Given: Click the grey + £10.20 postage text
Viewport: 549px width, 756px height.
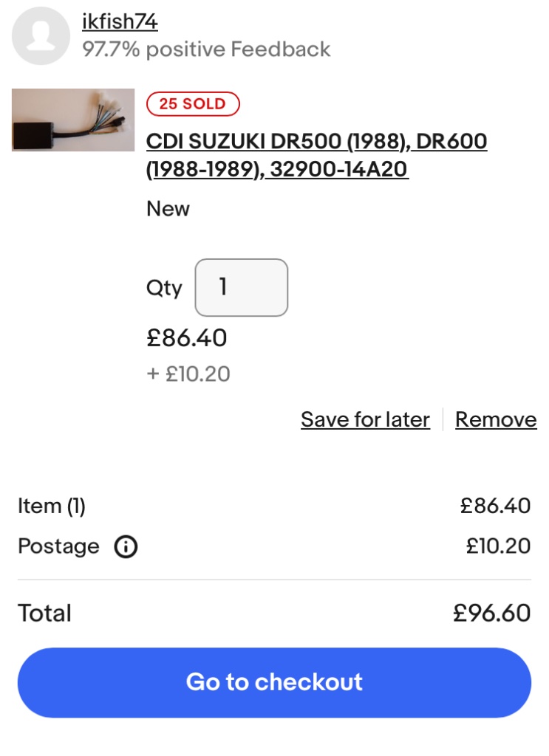Looking at the screenshot, I should point(188,374).
